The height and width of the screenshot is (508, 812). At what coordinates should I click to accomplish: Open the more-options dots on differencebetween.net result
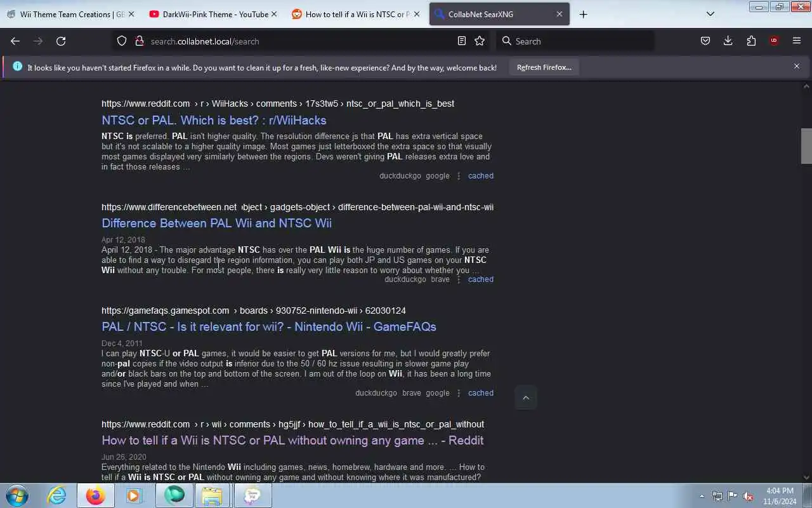click(459, 279)
